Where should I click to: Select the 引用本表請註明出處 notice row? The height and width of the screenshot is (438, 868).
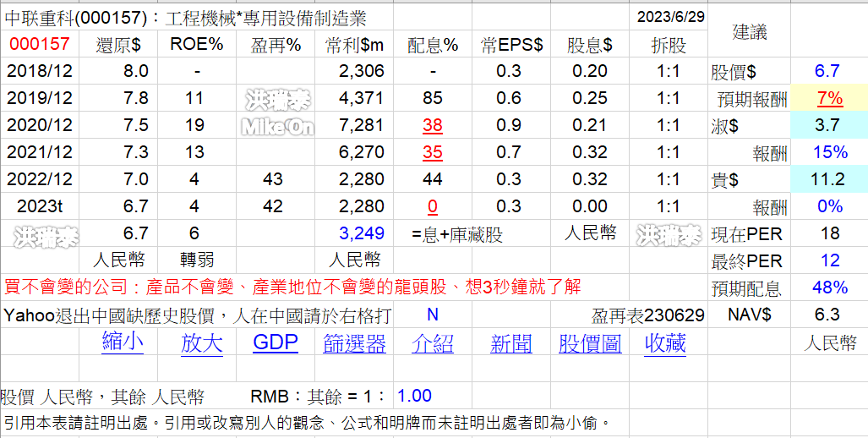coord(307,424)
